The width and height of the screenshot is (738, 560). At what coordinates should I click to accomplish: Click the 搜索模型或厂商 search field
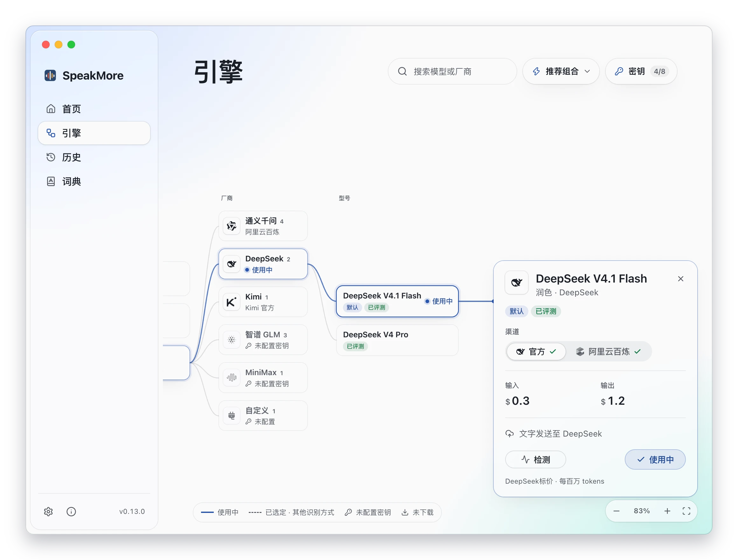(x=452, y=71)
